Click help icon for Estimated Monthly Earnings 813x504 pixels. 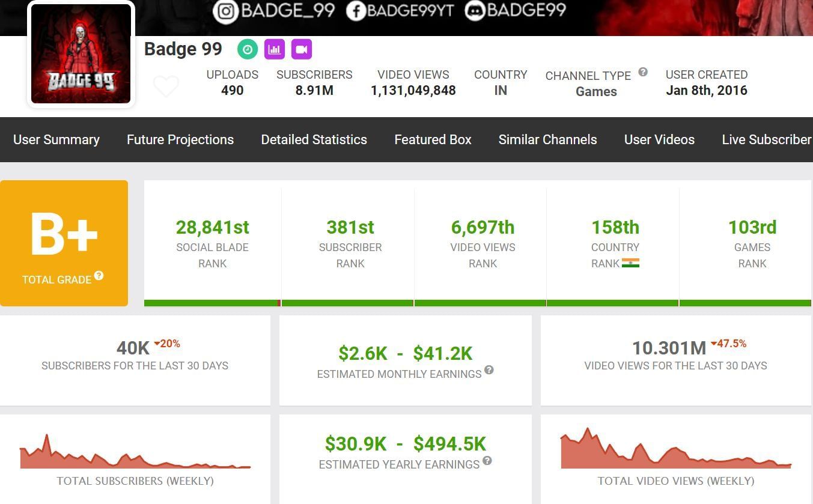pyautogui.click(x=489, y=370)
